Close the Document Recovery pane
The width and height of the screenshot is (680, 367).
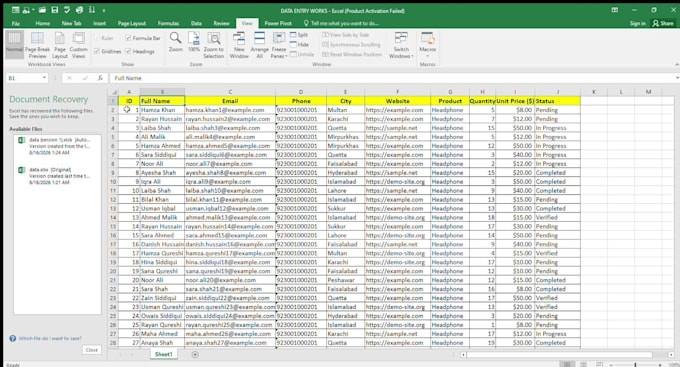point(92,350)
